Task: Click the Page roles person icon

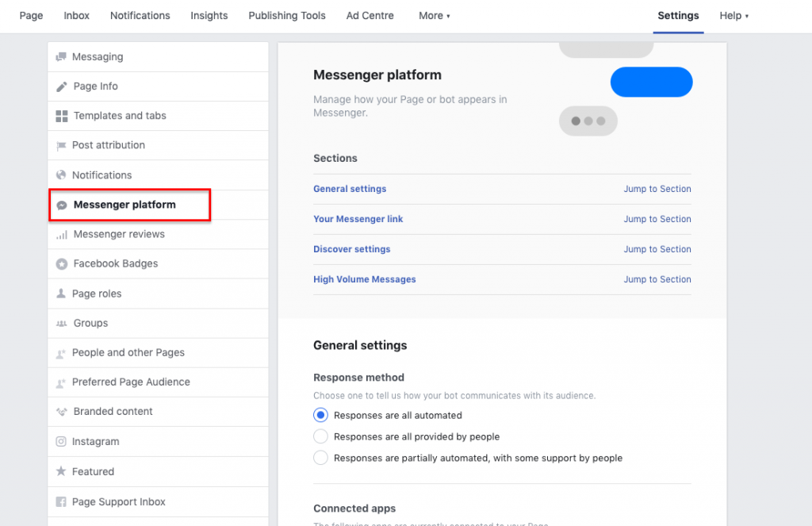Action: tap(61, 294)
